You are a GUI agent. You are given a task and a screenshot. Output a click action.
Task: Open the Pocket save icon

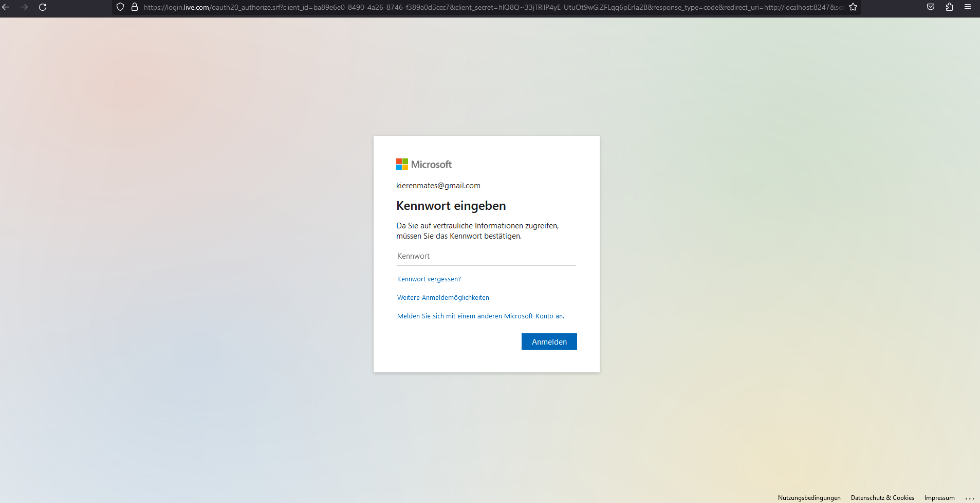click(931, 7)
